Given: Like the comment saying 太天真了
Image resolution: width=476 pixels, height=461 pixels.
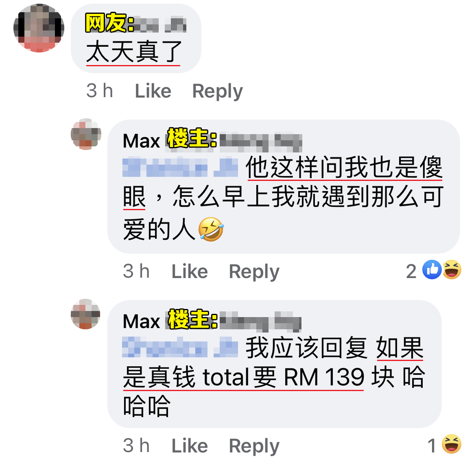Looking at the screenshot, I should coord(153,91).
